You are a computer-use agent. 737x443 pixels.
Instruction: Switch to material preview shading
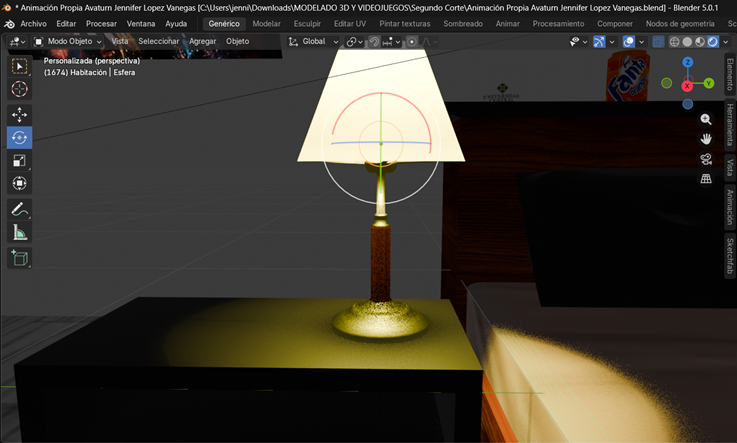click(700, 42)
